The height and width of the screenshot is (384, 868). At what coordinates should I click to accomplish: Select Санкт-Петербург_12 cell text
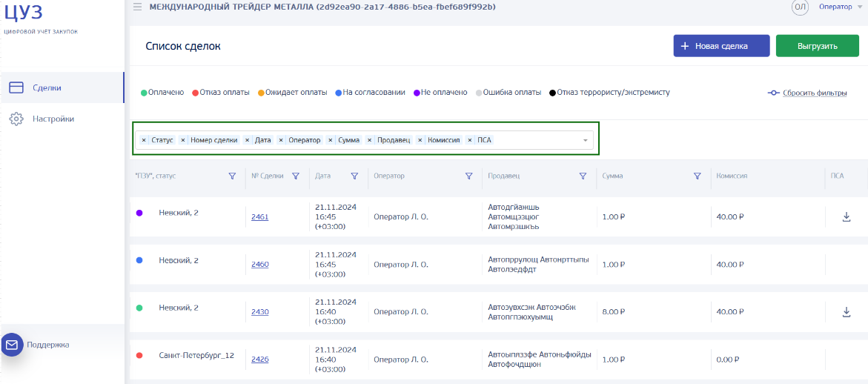tap(196, 355)
